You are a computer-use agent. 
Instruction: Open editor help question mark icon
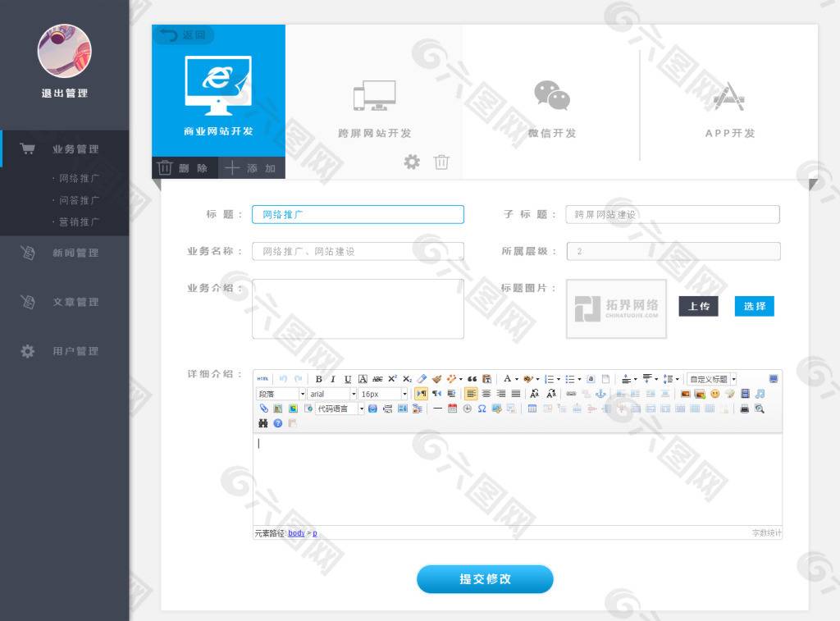click(x=277, y=423)
